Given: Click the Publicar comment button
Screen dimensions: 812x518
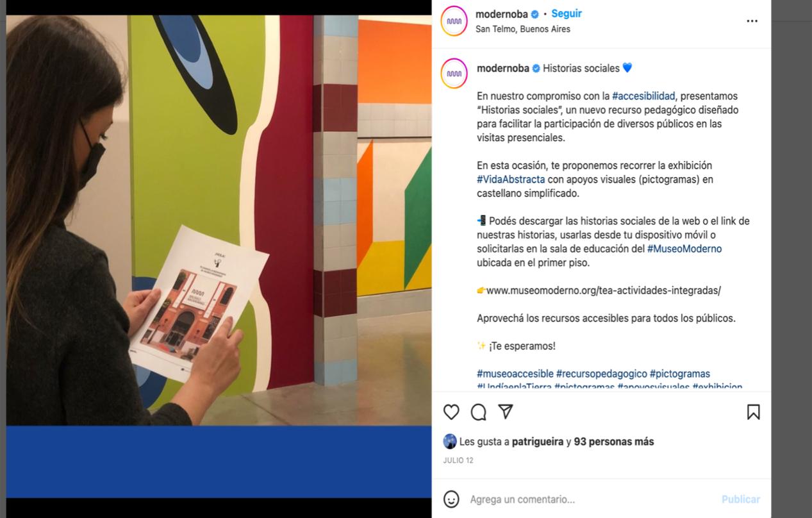Looking at the screenshot, I should 741,499.
